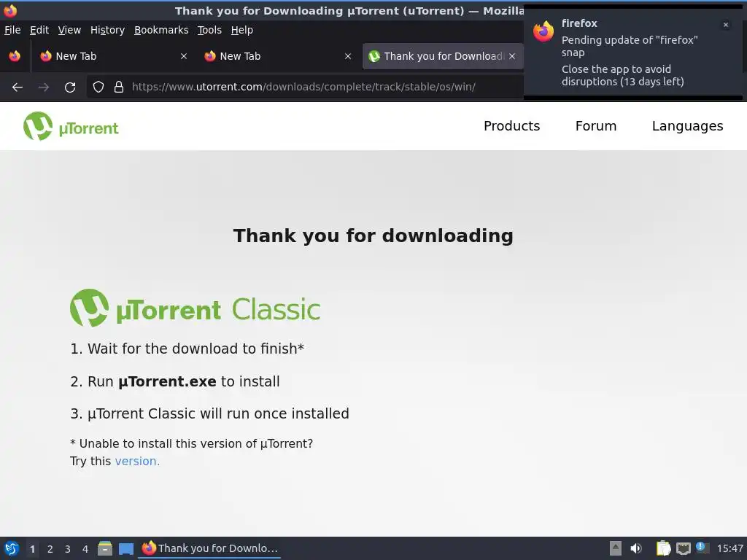The image size is (747, 560).
Task: Open the File menu
Action: pyautogui.click(x=12, y=30)
